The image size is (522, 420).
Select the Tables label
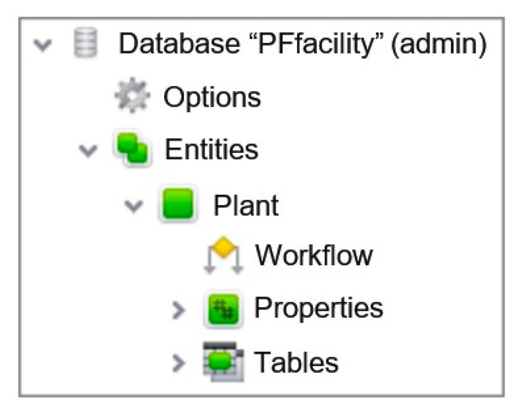coord(296,362)
